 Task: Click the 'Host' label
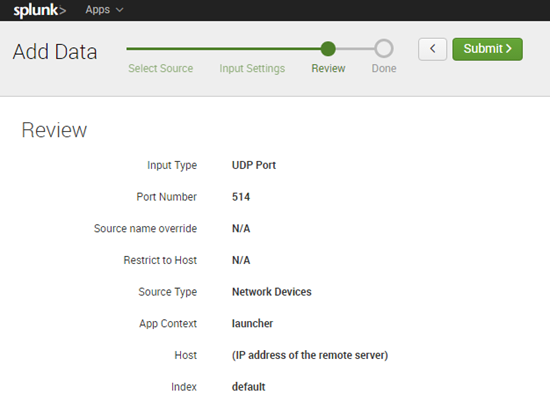(x=186, y=355)
